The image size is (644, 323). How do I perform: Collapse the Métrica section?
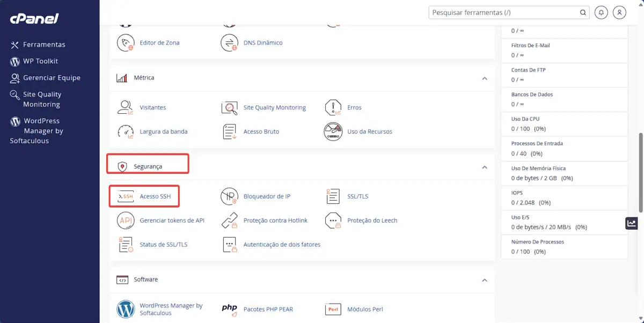tap(485, 78)
